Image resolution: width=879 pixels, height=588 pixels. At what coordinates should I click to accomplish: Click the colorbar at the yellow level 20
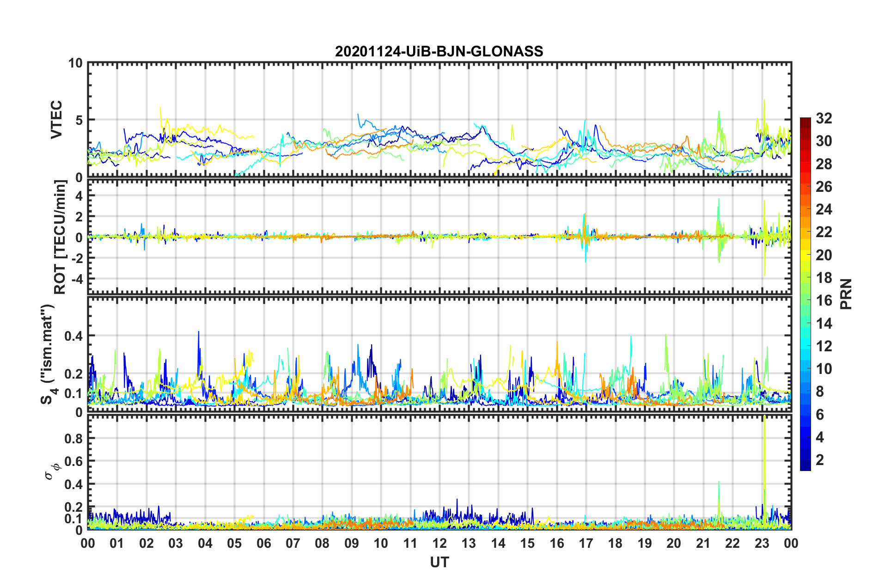[805, 255]
